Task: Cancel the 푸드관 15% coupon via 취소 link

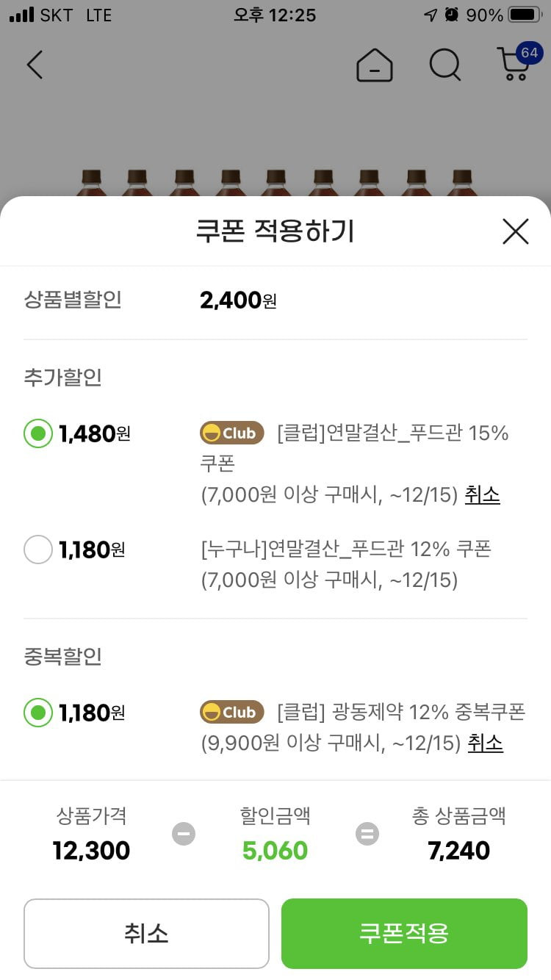Action: tap(482, 495)
